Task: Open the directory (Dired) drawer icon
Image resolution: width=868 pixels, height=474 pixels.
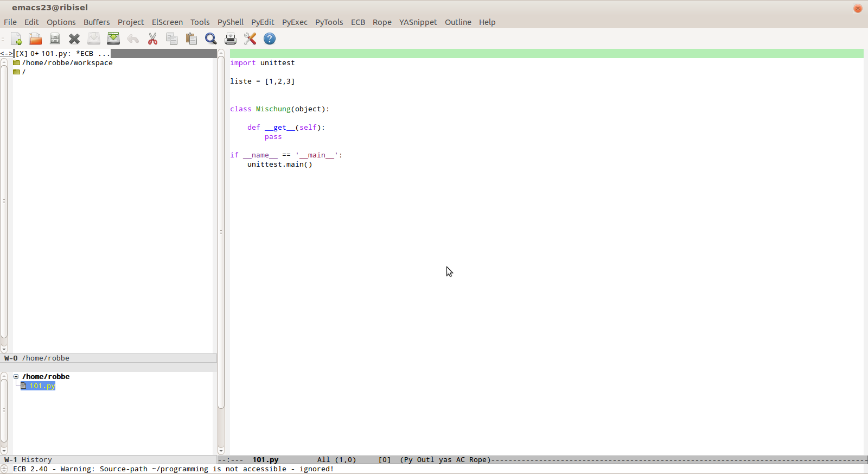Action: coord(55,39)
